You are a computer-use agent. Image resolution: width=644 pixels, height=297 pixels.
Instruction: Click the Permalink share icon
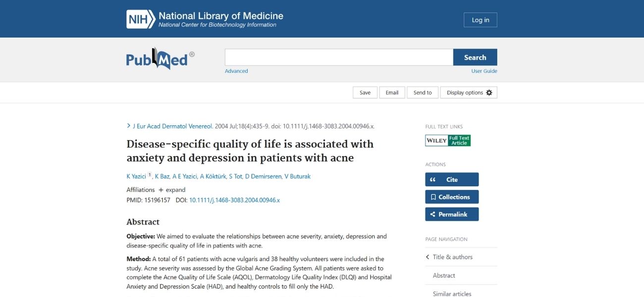tap(432, 214)
